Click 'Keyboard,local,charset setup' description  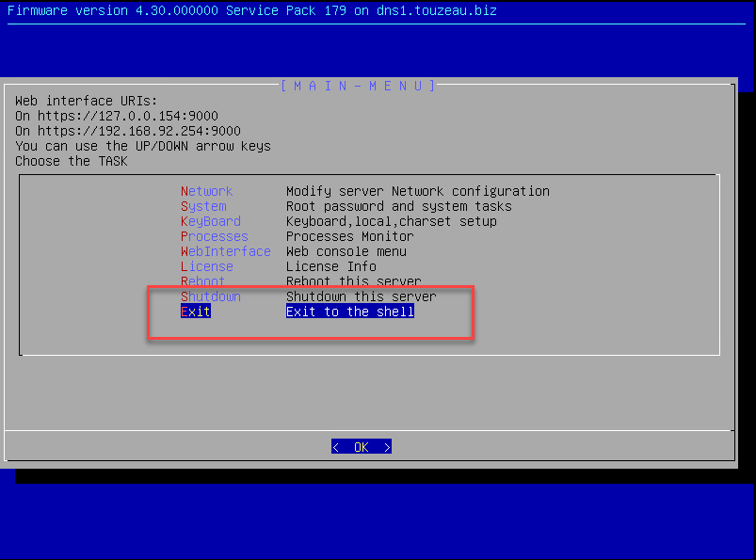[391, 221]
